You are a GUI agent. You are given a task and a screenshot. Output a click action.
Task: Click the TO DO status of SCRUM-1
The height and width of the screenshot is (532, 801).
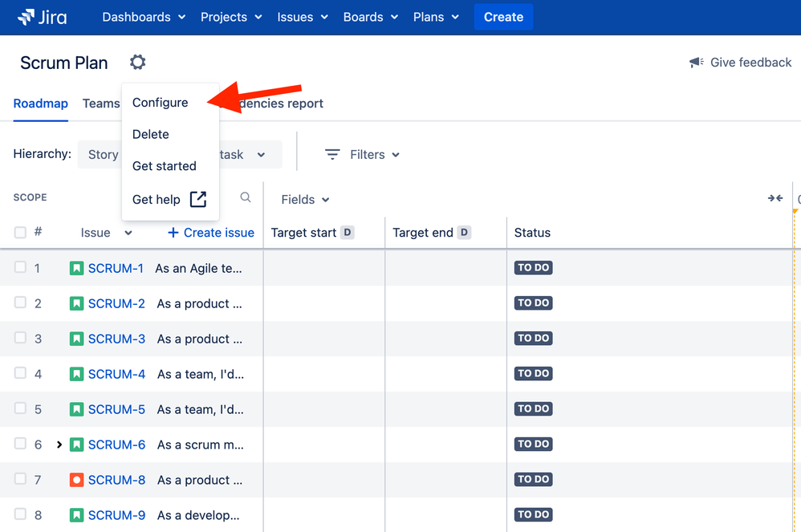pyautogui.click(x=533, y=267)
